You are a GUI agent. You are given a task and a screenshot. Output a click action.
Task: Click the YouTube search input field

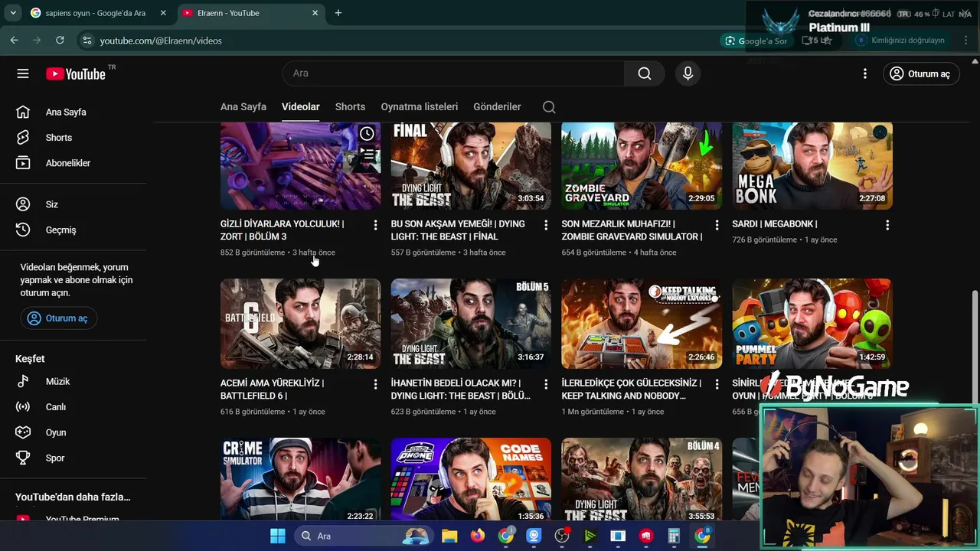pos(453,73)
